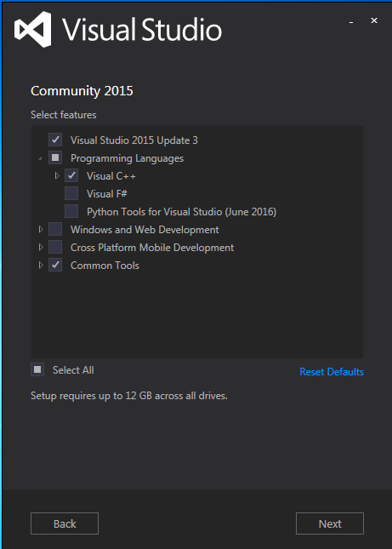Click the Windows and Web Development label

145,229
